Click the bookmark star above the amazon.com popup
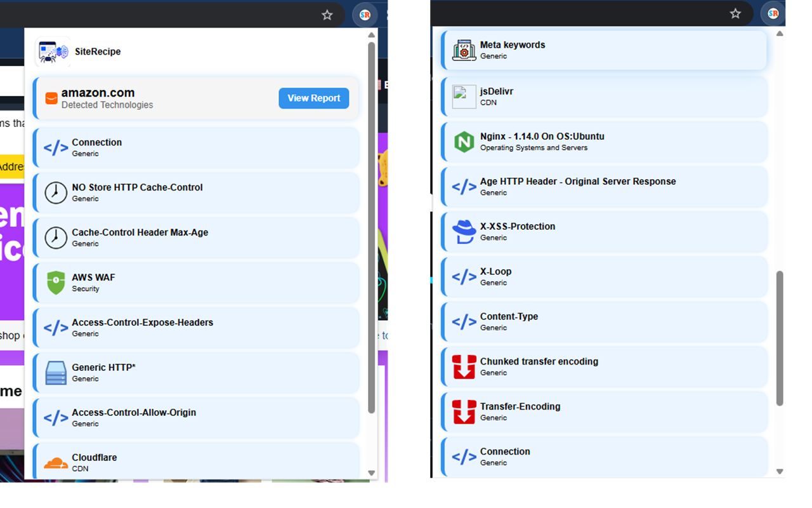This screenshot has width=812, height=508. 327,15
